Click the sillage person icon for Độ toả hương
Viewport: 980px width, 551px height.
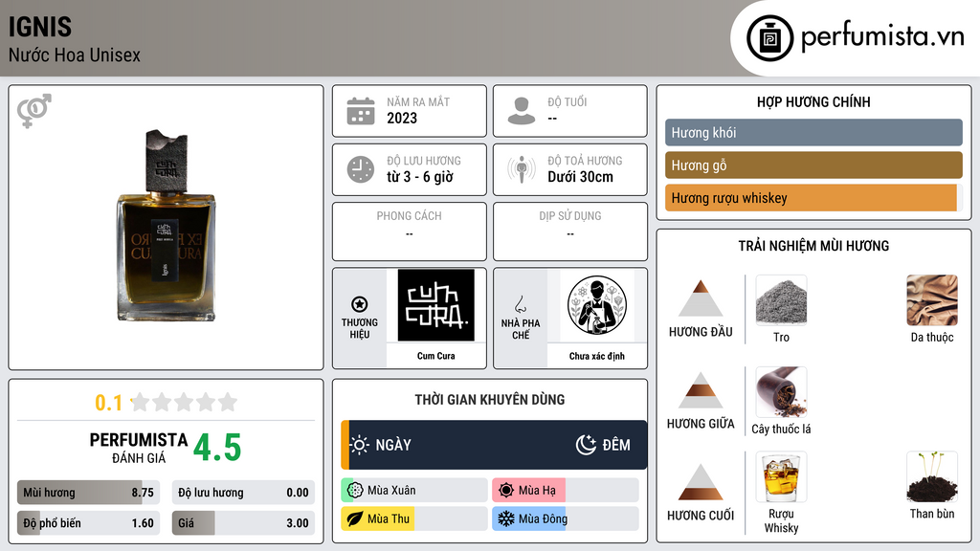[522, 169]
